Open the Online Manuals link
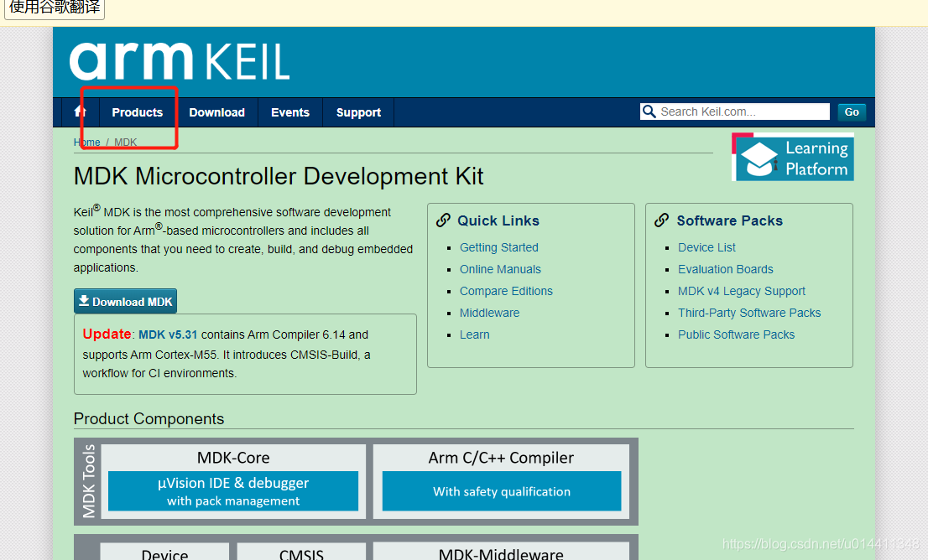Image resolution: width=928 pixels, height=560 pixels. click(500, 269)
